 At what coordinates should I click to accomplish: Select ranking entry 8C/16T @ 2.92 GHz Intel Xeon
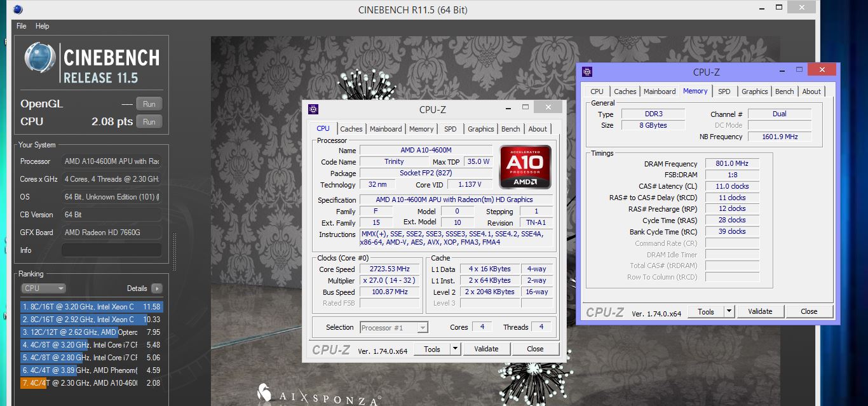[x=91, y=320]
